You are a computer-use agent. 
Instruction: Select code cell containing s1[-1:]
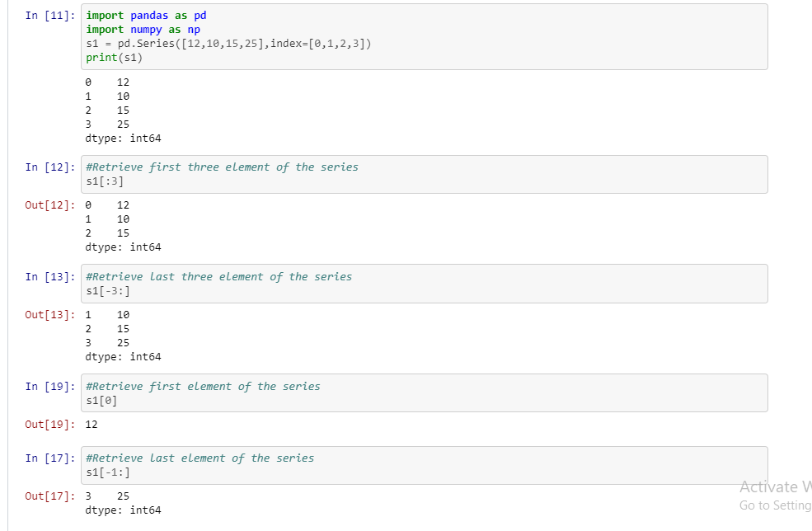pos(424,465)
